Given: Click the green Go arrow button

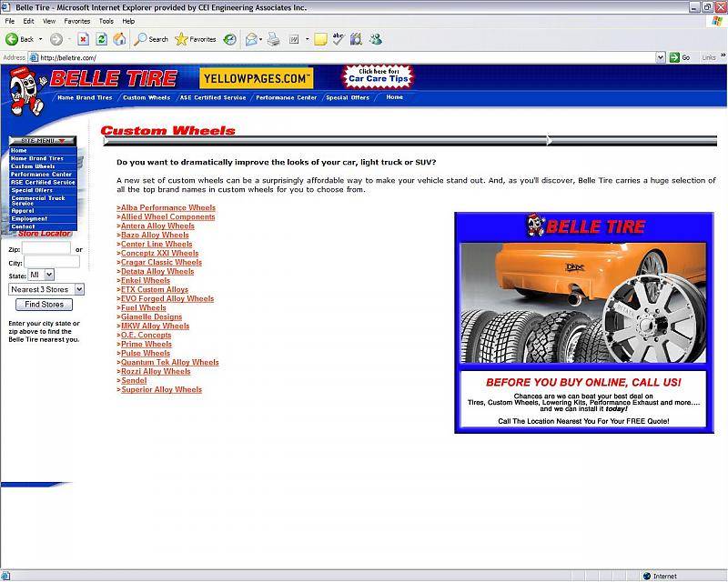Looking at the screenshot, I should click(680, 57).
